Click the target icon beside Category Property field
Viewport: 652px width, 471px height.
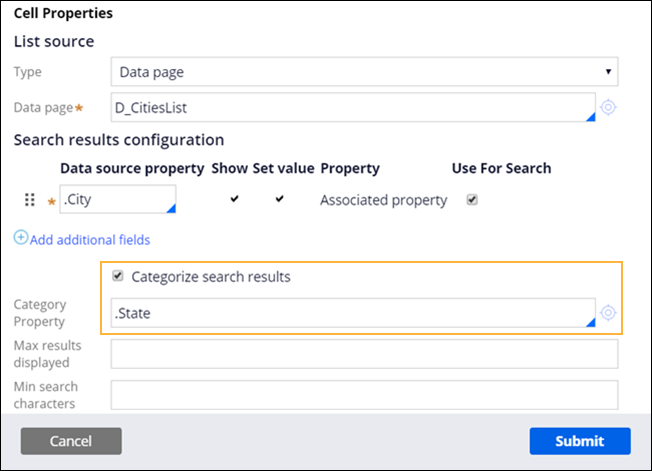coord(608,314)
